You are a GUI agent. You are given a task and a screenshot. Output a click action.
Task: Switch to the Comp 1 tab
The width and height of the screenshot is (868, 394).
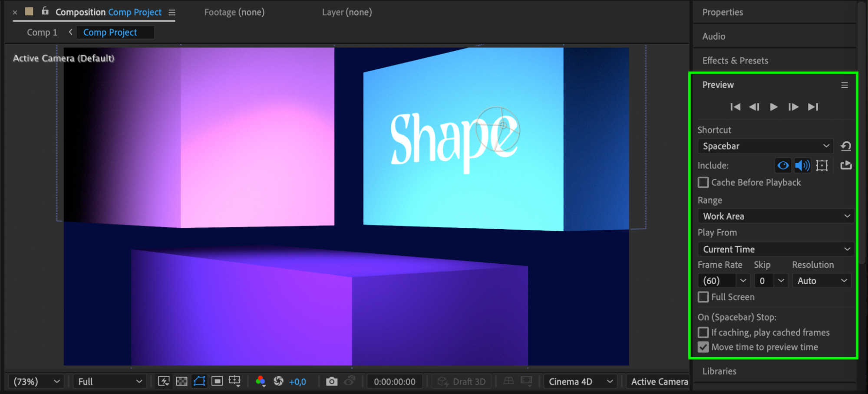coord(42,33)
